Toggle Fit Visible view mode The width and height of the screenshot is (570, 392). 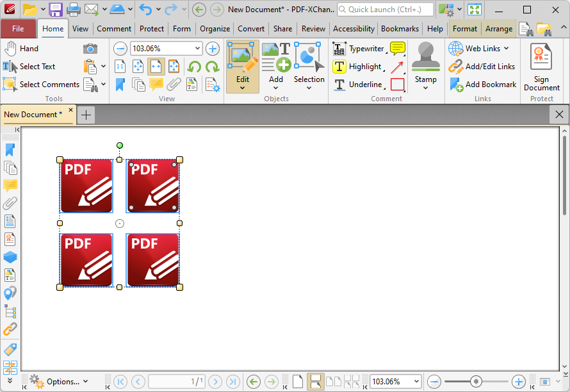[x=174, y=67]
